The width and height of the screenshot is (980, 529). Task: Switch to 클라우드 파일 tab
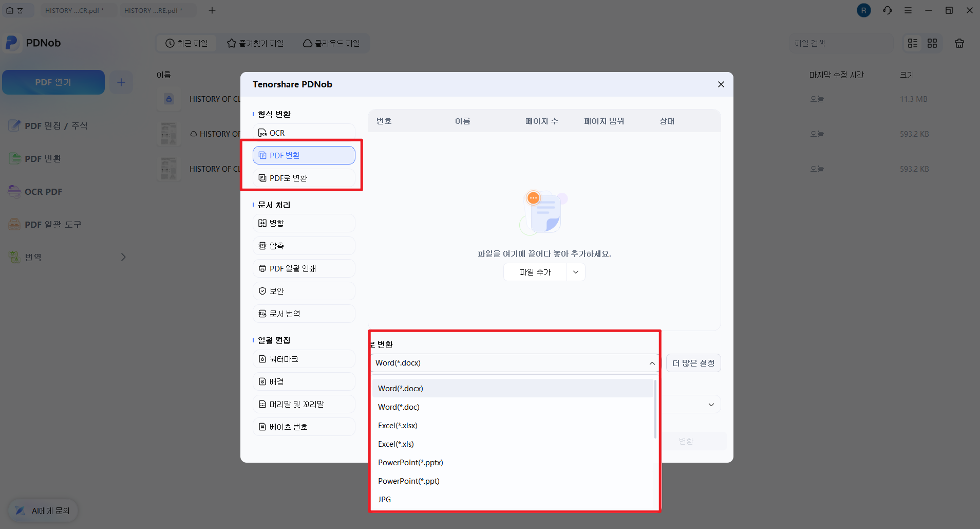(331, 43)
